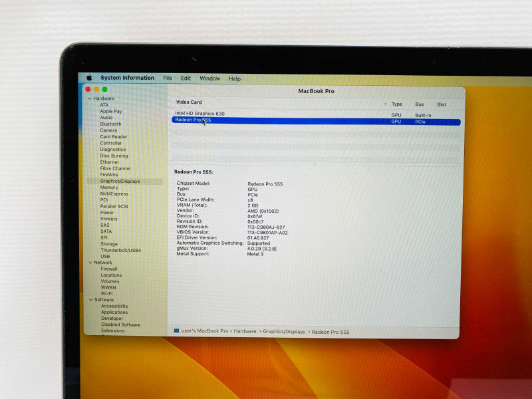The image size is (532, 399).
Task: Select Disabled Software under Software
Action: point(120,325)
